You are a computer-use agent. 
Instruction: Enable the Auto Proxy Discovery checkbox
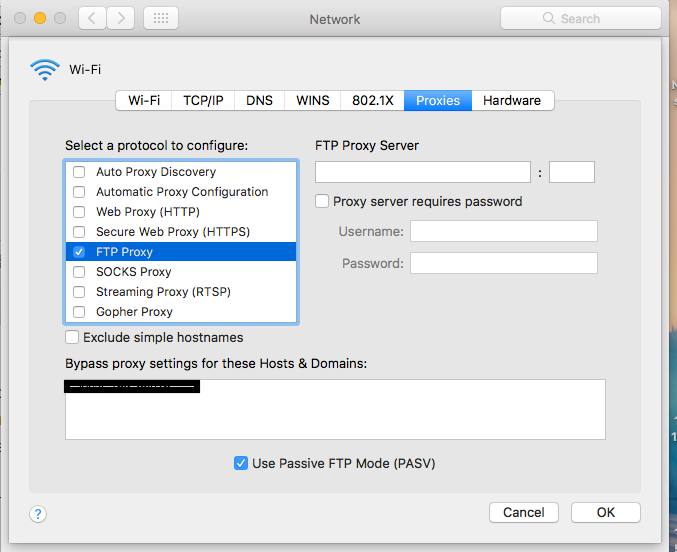79,172
